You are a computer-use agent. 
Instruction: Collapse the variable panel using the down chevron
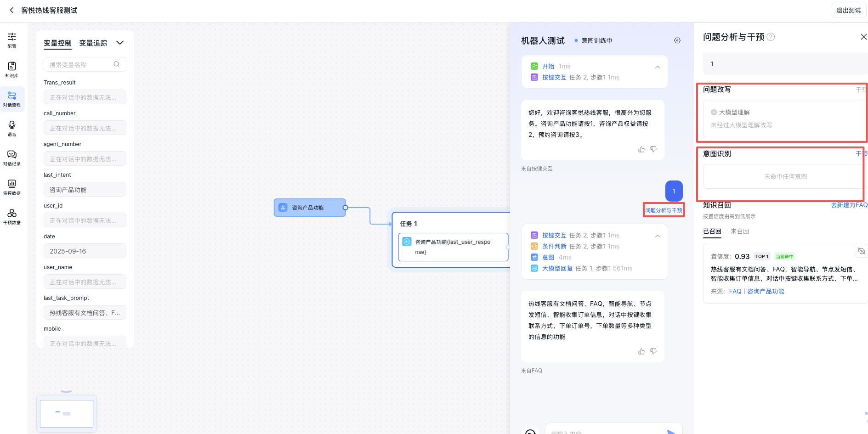point(120,43)
